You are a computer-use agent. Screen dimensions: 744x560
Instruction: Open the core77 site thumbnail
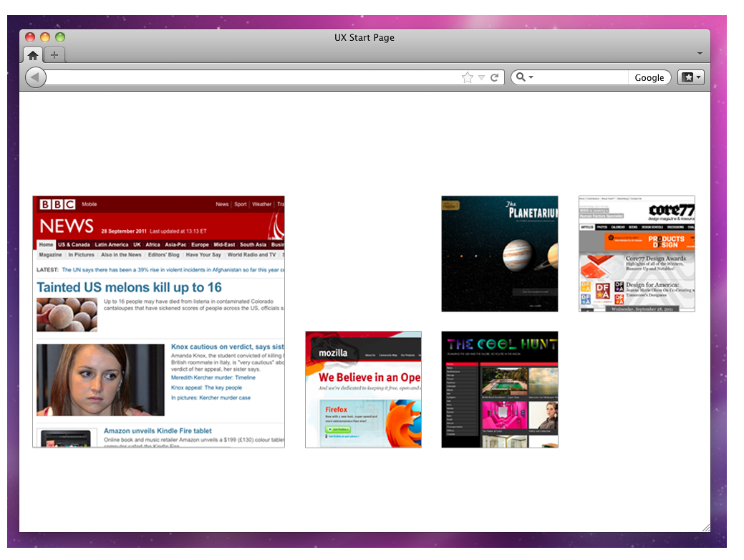[637, 254]
